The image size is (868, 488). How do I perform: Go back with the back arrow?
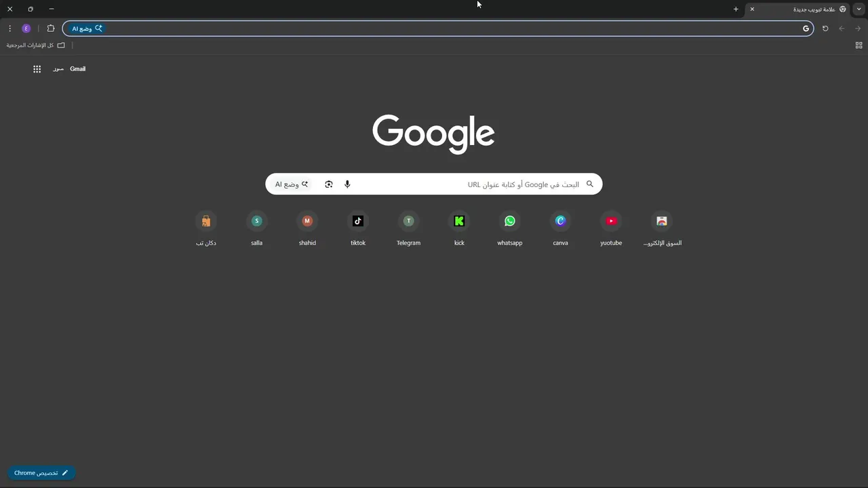click(858, 28)
